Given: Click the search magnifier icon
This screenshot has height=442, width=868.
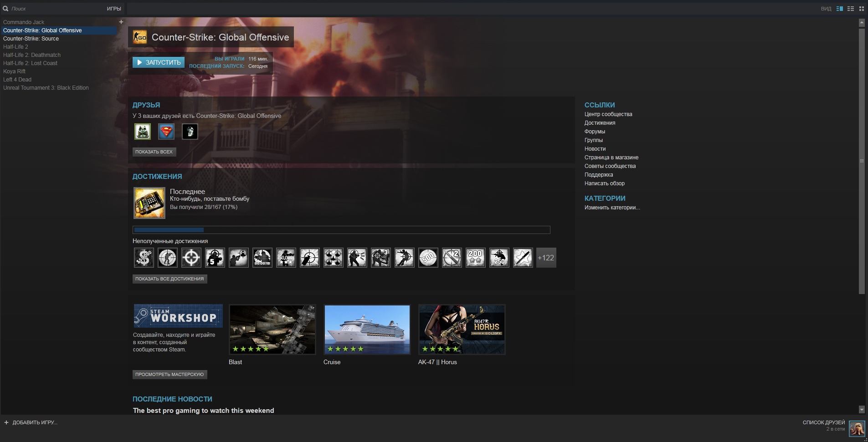Looking at the screenshot, I should (5, 9).
